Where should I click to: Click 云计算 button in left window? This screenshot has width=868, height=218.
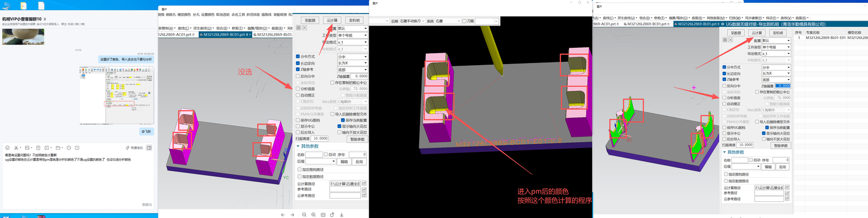(332, 20)
